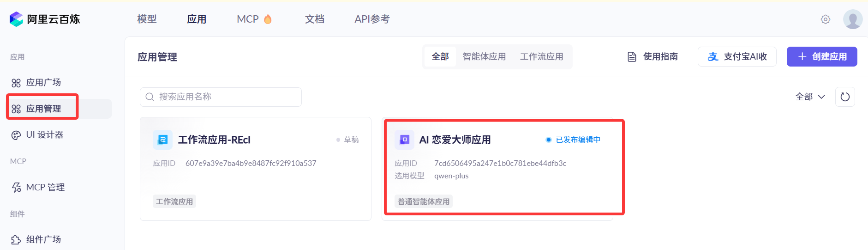
Task: Click the search magnifier icon
Action: [x=150, y=97]
